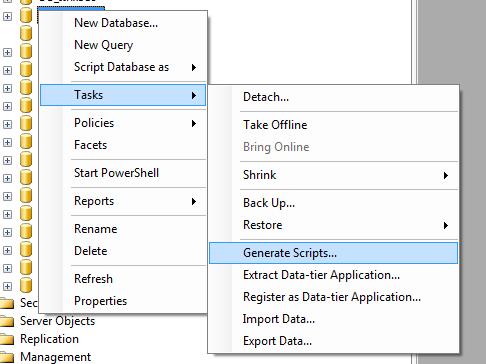The width and height of the screenshot is (486, 364).
Task: Expand the topmost database tree node
Action: point(7,16)
